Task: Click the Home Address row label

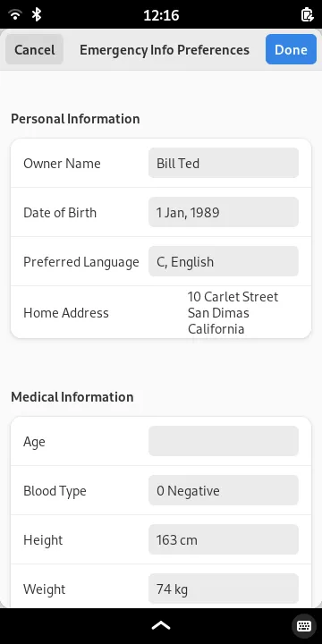Action: [x=66, y=312]
